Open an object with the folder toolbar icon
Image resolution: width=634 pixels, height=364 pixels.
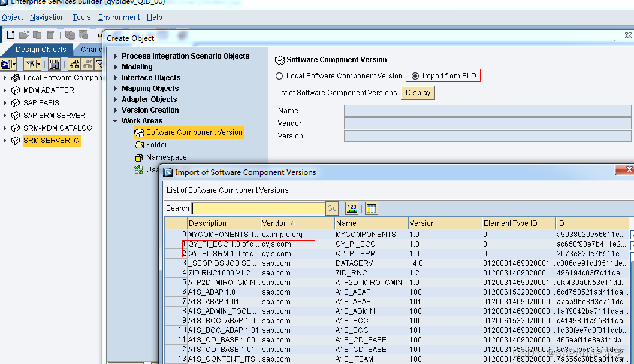click(x=23, y=35)
